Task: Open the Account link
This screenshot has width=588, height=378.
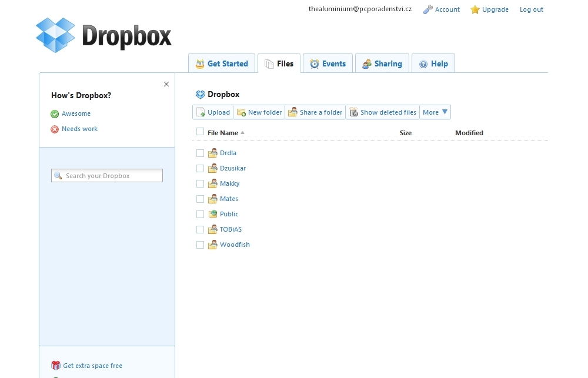Action: 447,9
